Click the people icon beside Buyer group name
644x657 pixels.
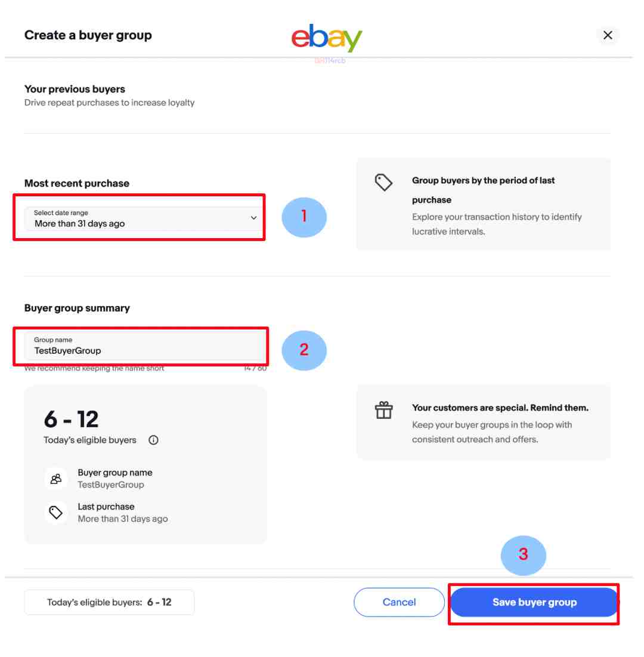[55, 479]
